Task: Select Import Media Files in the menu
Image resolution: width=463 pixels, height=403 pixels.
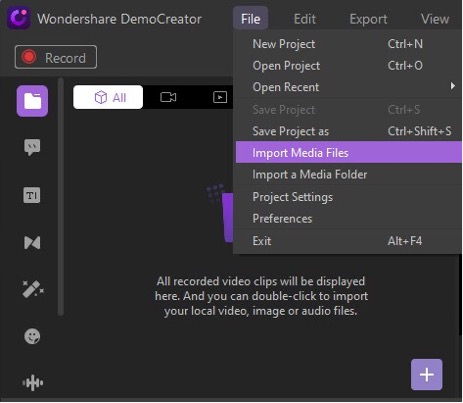Action: pyautogui.click(x=348, y=152)
